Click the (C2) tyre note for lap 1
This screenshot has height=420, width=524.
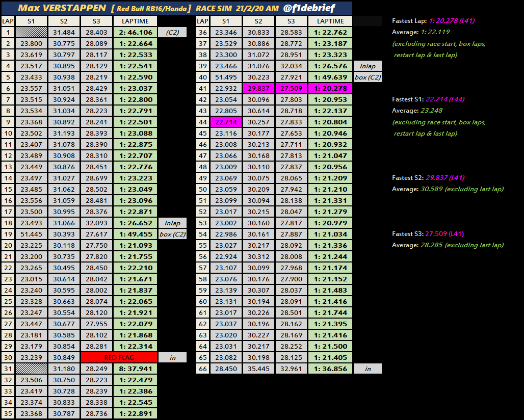pyautogui.click(x=172, y=32)
